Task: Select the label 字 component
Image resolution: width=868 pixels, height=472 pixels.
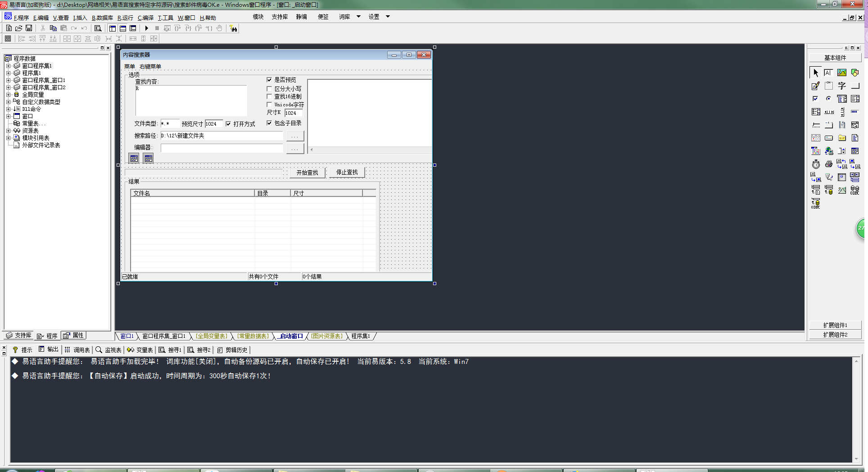Action: click(842, 86)
